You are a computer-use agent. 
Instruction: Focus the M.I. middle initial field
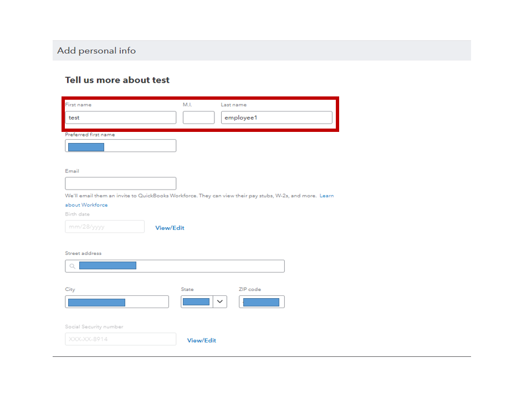tap(198, 117)
